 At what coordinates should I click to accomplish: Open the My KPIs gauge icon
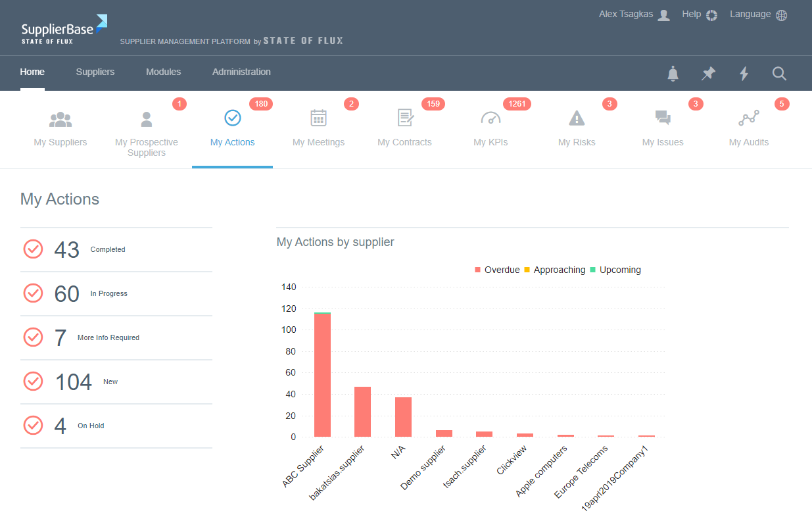pyautogui.click(x=490, y=118)
